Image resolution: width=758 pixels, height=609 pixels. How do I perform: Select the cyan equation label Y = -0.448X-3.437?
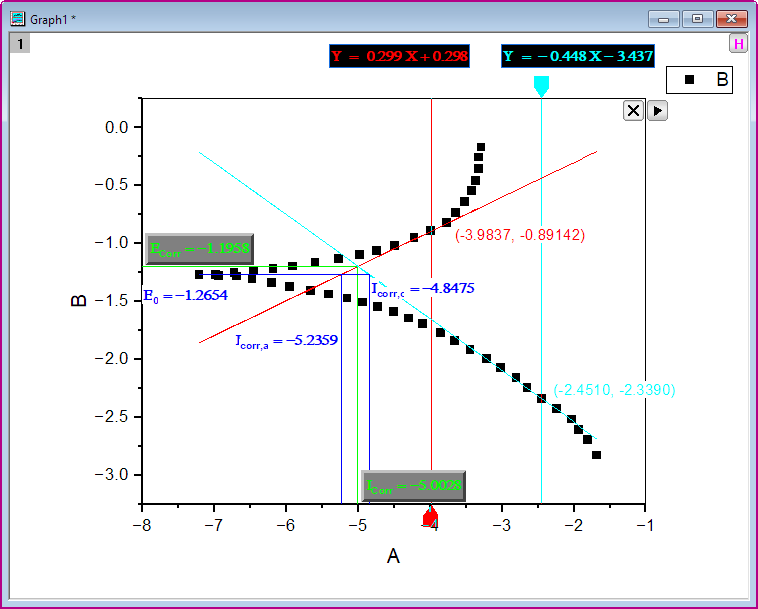[x=578, y=57]
